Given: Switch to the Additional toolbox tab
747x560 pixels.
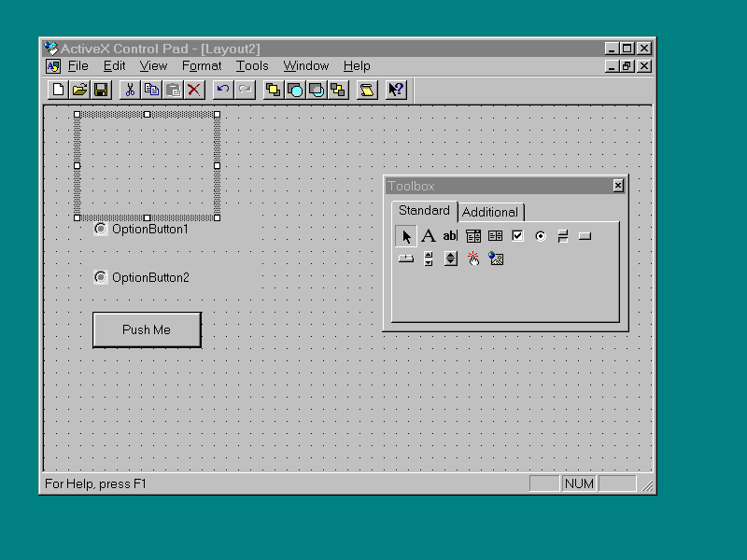Looking at the screenshot, I should point(490,212).
